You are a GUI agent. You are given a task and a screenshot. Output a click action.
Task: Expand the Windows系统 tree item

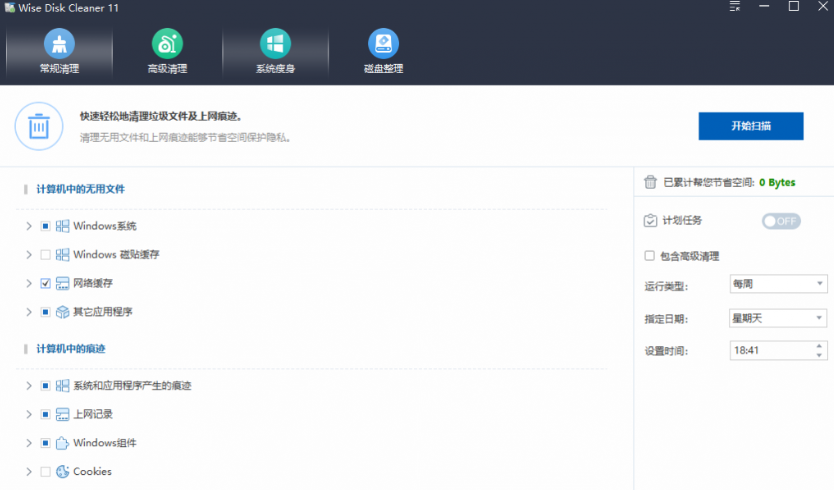28,227
